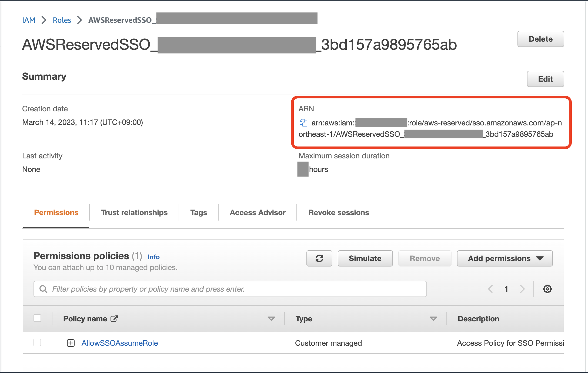Copy the role ARN to clipboard
The image size is (588, 373).
(304, 122)
